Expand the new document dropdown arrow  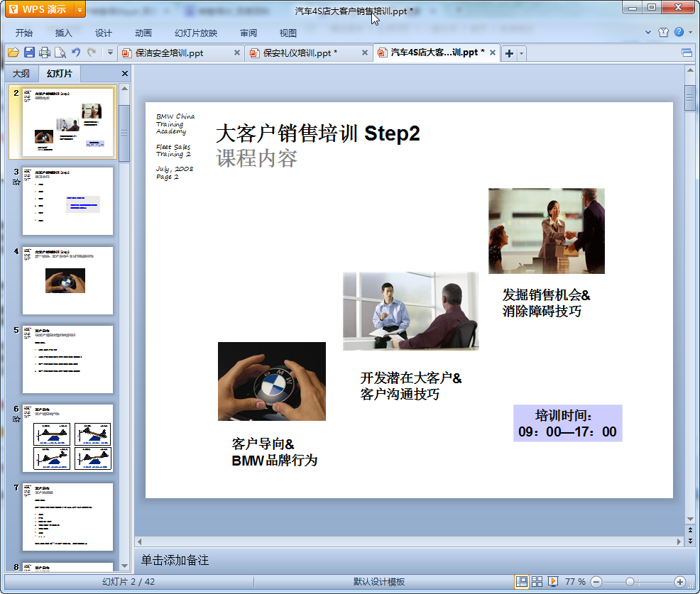coord(521,53)
